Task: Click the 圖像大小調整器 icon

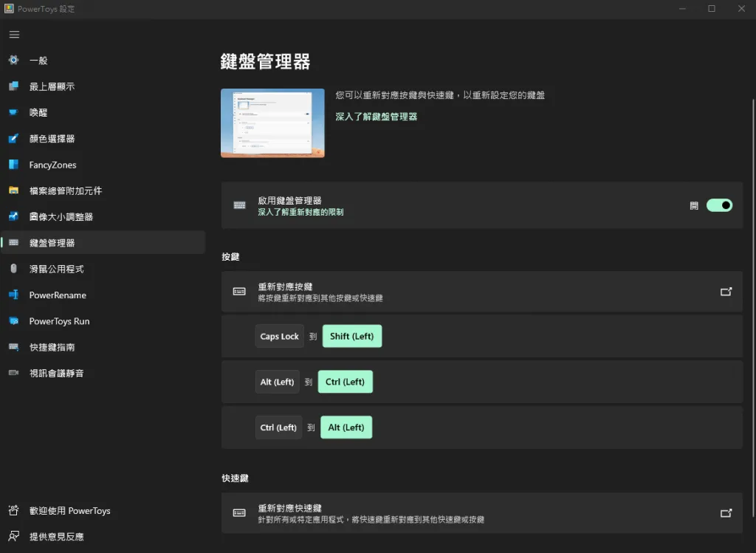Action: tap(13, 217)
